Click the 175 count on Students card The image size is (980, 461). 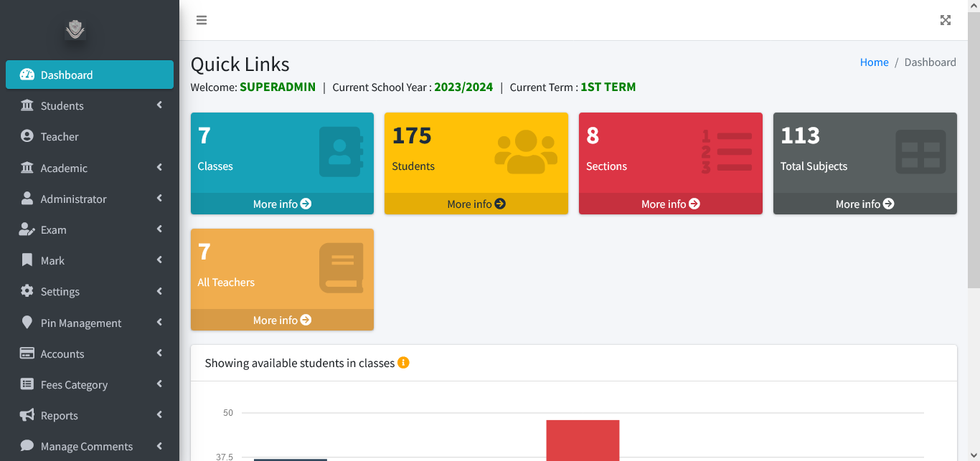(x=412, y=135)
